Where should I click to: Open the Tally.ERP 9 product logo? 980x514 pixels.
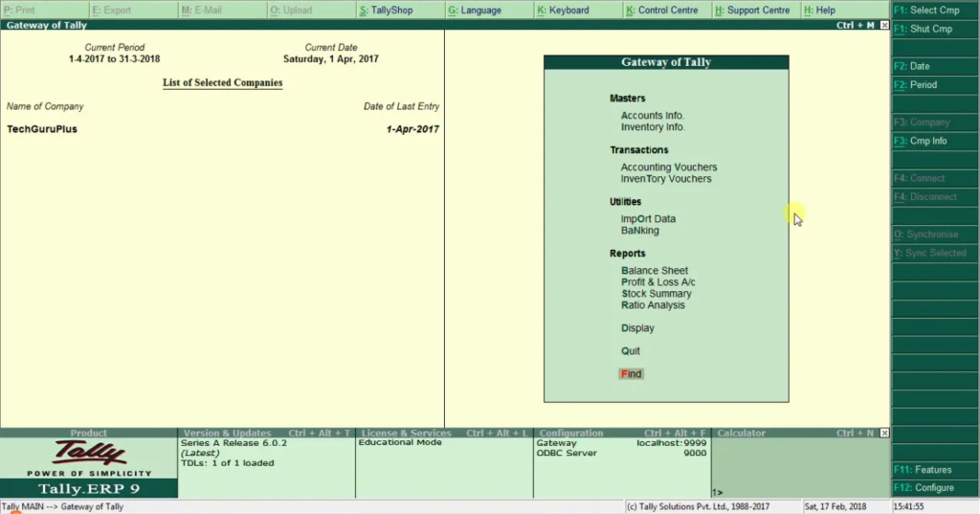tap(89, 465)
